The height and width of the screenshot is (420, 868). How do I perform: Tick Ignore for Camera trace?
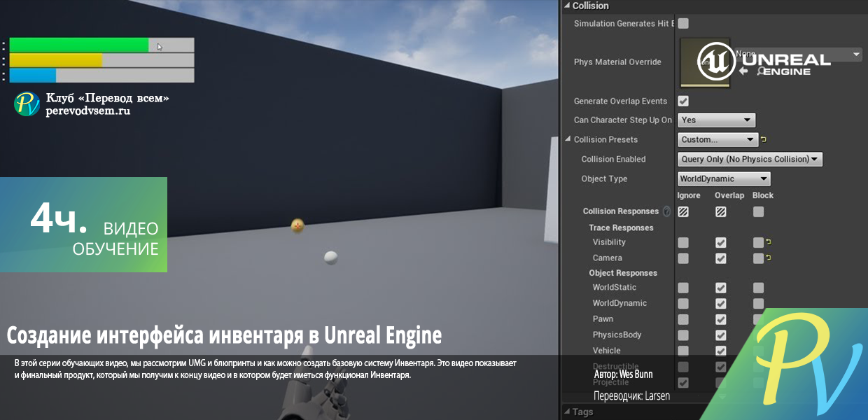683,258
